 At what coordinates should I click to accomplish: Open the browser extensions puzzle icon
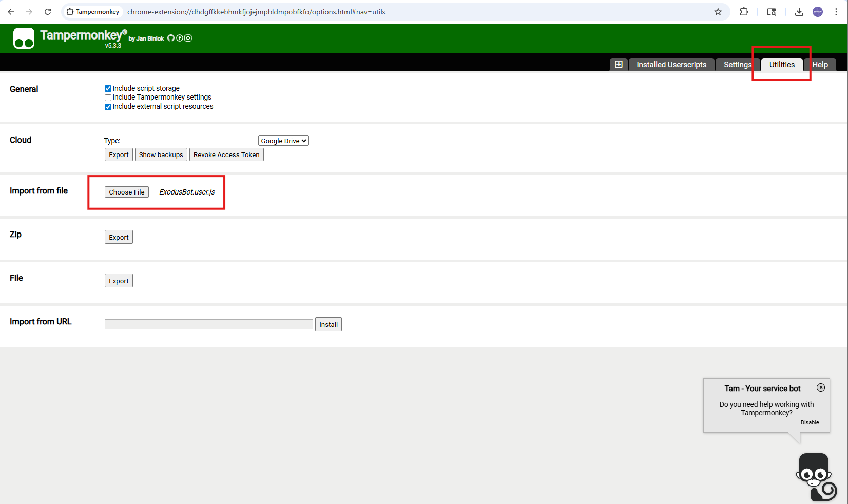744,11
